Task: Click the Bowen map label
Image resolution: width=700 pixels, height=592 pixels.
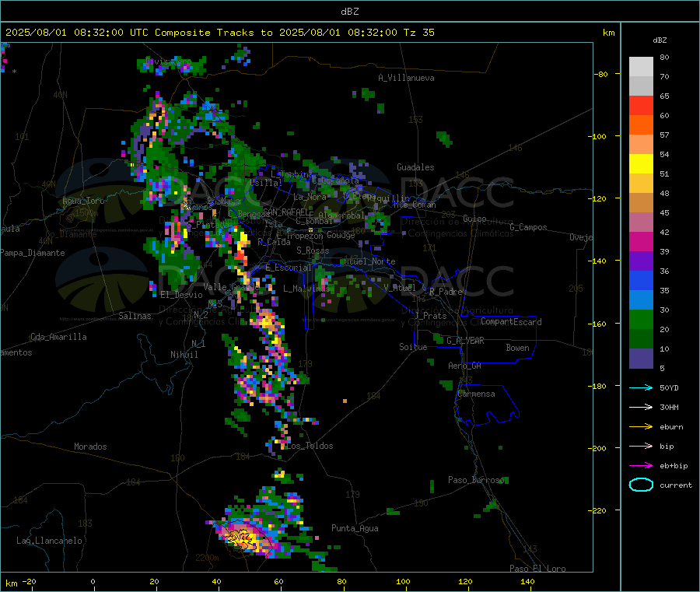Action: [517, 348]
